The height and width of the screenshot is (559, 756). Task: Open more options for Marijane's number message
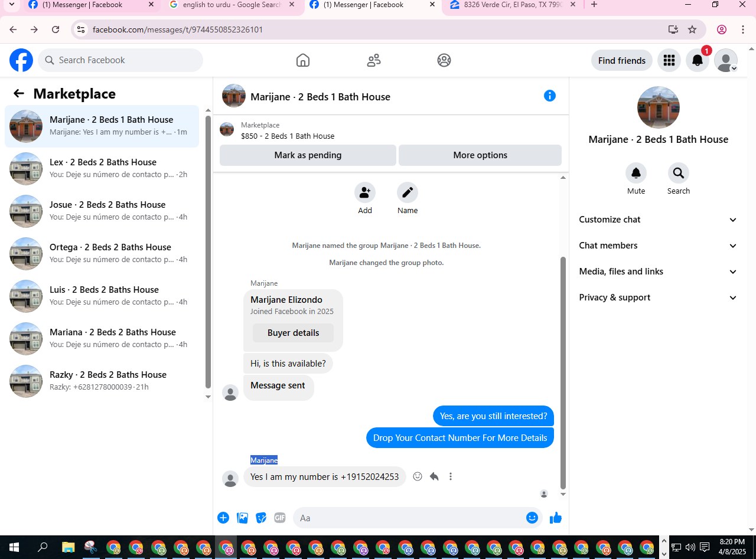(451, 476)
